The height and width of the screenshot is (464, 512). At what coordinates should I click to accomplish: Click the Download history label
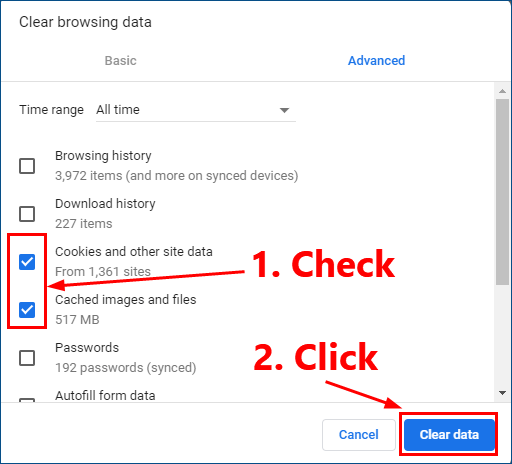pyautogui.click(x=105, y=204)
